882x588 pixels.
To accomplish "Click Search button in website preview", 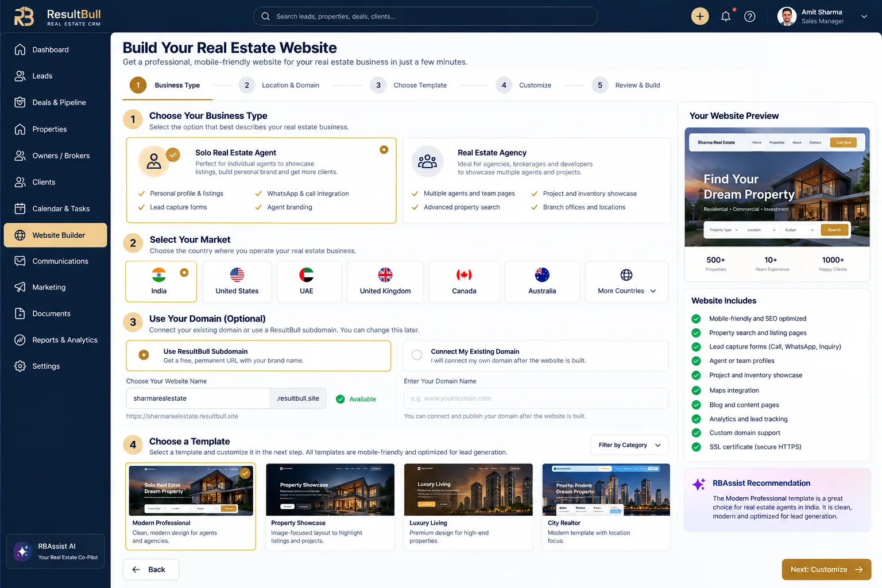I will [x=834, y=230].
